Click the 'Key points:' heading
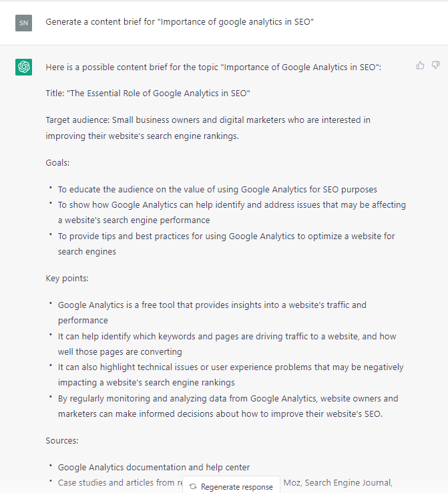The width and height of the screenshot is (448, 493). point(65,278)
